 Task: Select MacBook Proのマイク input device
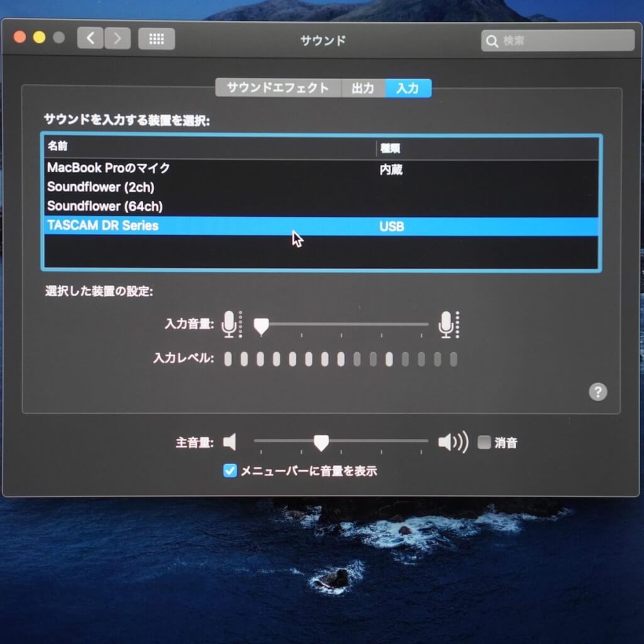tap(321, 168)
